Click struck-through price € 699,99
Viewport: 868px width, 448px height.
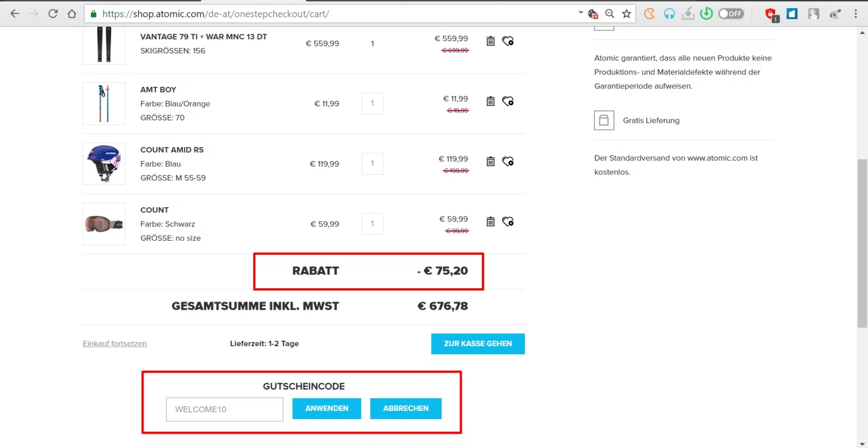pos(455,50)
